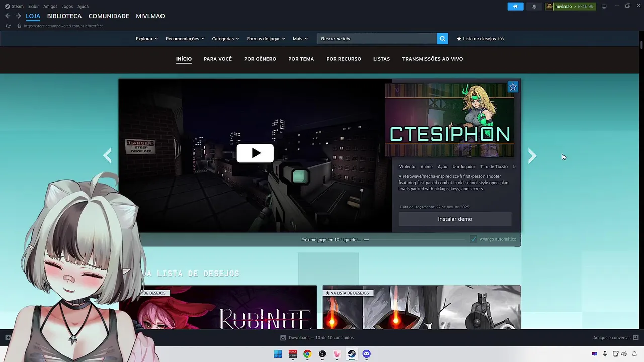Screen dimensions: 644x362
Task: Open the Voice Meeter taskbar icon
Action: 293,354
